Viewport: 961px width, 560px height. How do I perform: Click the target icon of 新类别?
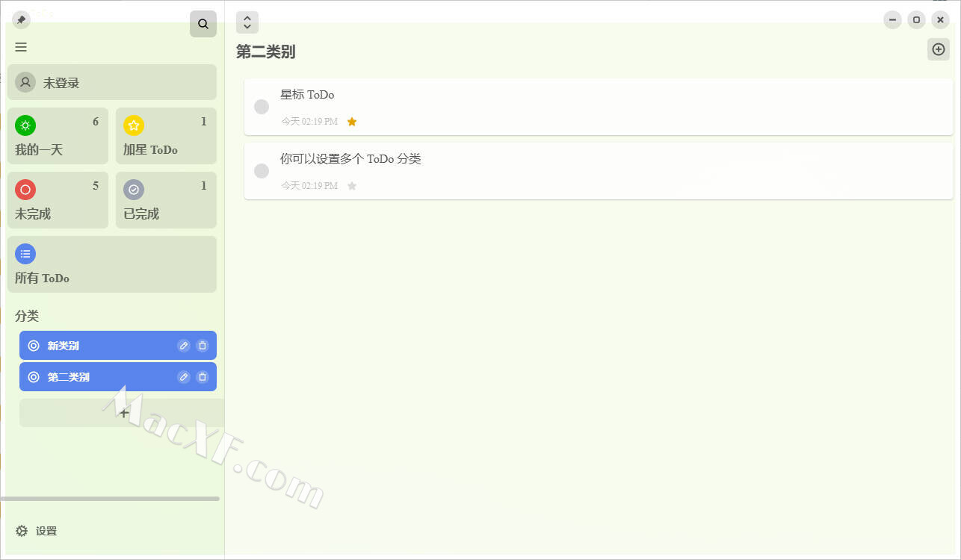pyautogui.click(x=34, y=346)
